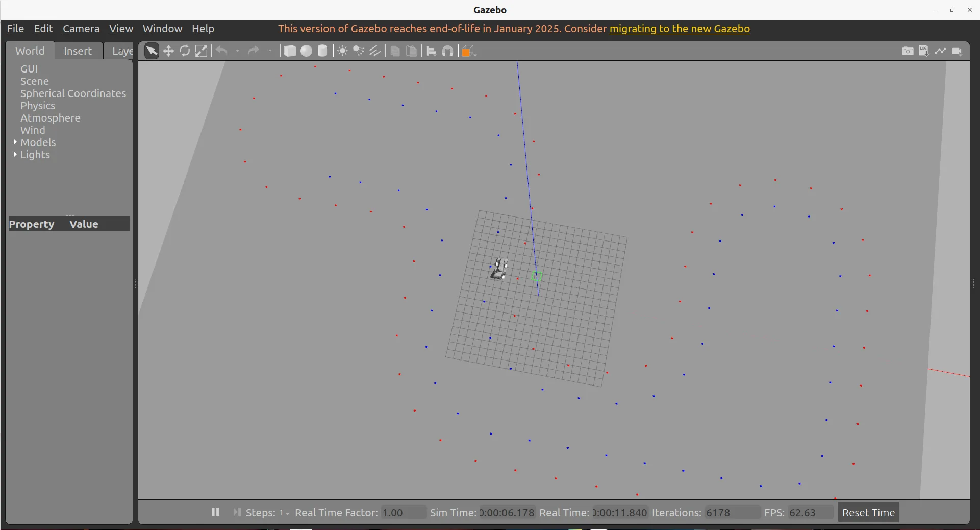Switch to the Layers tab
Image resolution: width=980 pixels, height=530 pixels.
tap(118, 51)
